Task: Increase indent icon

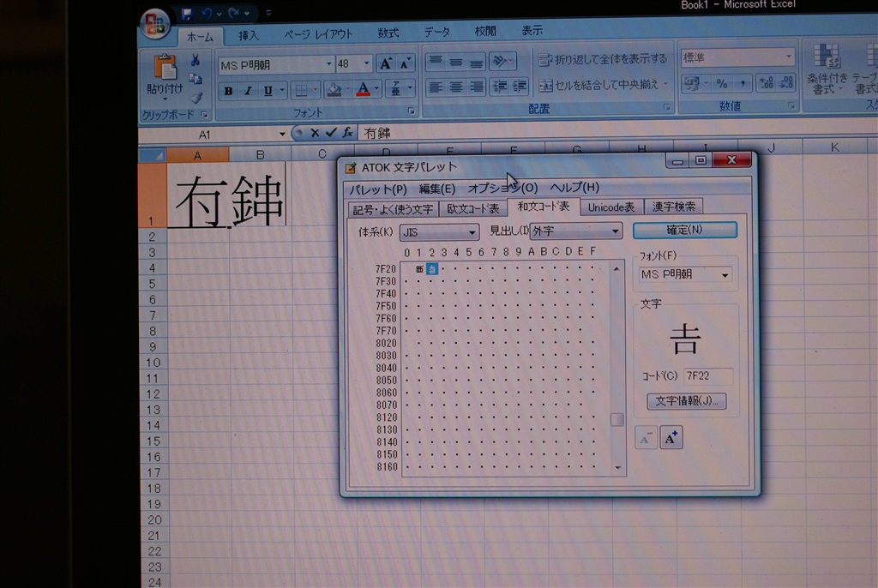Action: point(520,85)
